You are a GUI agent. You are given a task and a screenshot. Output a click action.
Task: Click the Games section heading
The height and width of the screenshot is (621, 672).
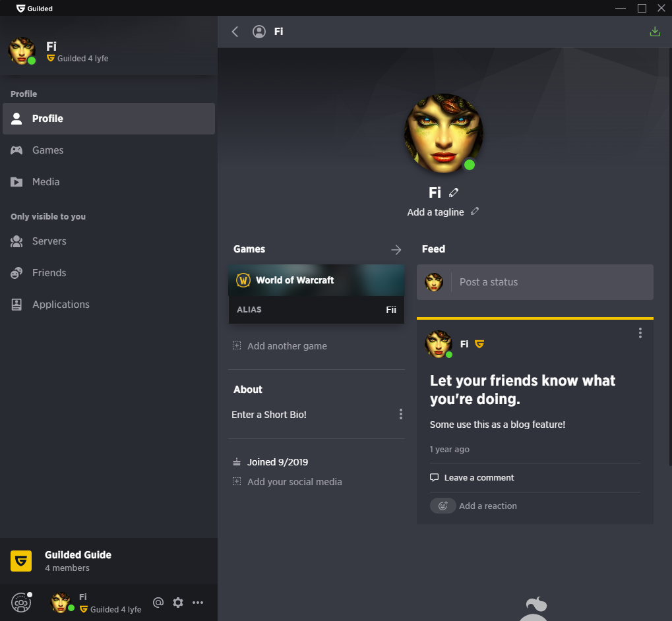[249, 249]
